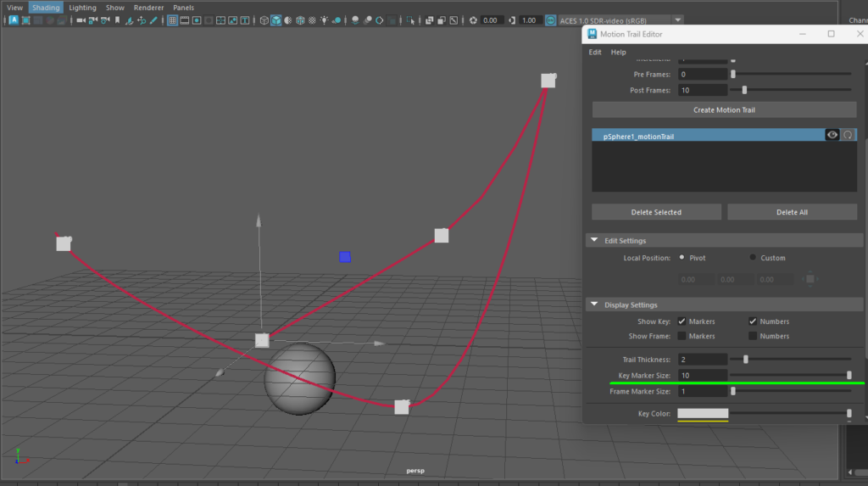
Task: Select the Custom local position radio button
Action: coord(753,258)
